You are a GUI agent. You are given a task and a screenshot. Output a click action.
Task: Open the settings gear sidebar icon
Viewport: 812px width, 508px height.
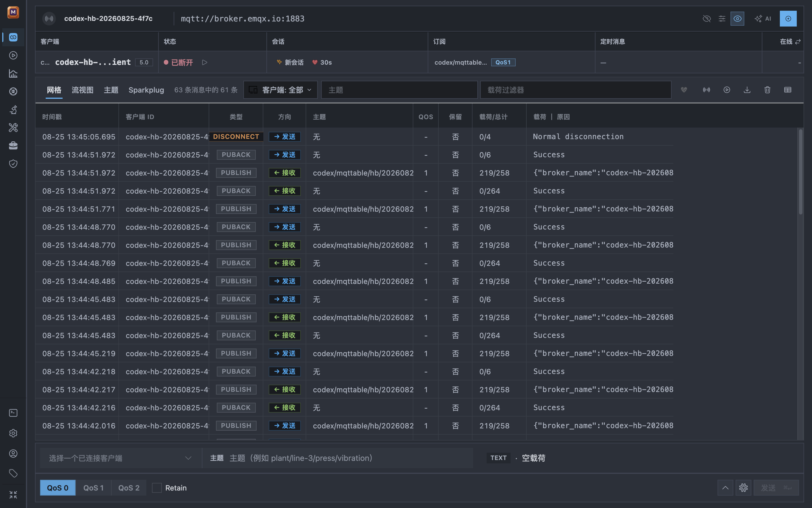click(x=13, y=433)
